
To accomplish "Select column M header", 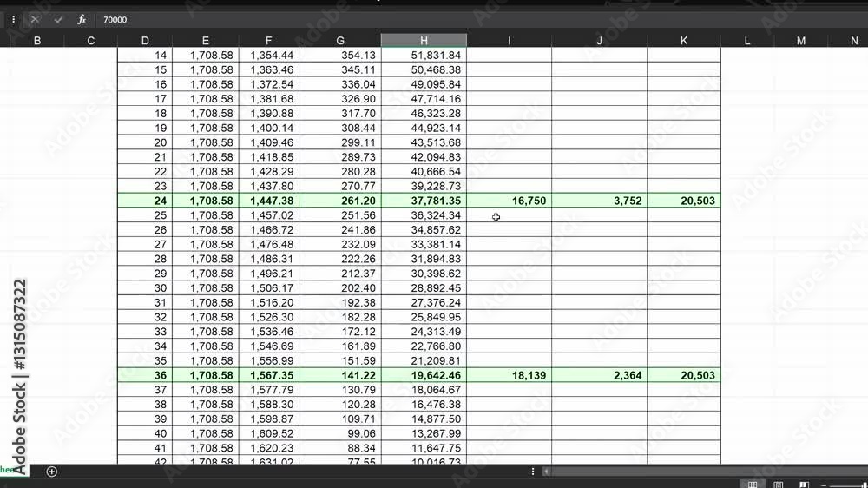I will (x=801, y=41).
